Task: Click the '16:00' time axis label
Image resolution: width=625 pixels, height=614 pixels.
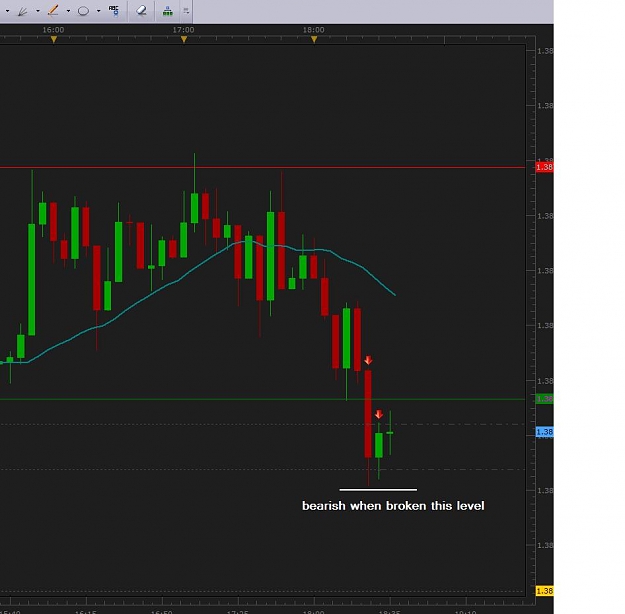Action: coord(53,30)
